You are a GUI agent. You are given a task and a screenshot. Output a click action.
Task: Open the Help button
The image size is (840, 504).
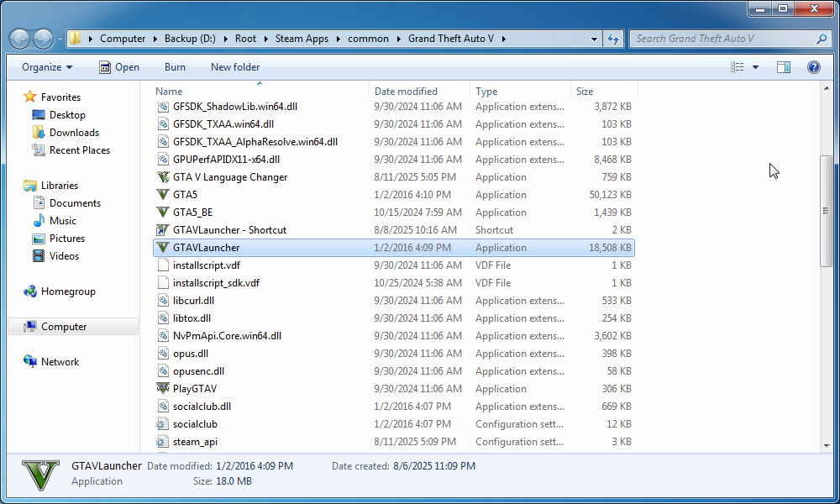tap(813, 67)
